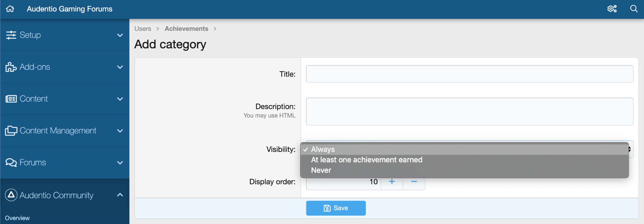The height and width of the screenshot is (224, 644).
Task: Choose 'Never' visibility option
Action: pos(321,170)
